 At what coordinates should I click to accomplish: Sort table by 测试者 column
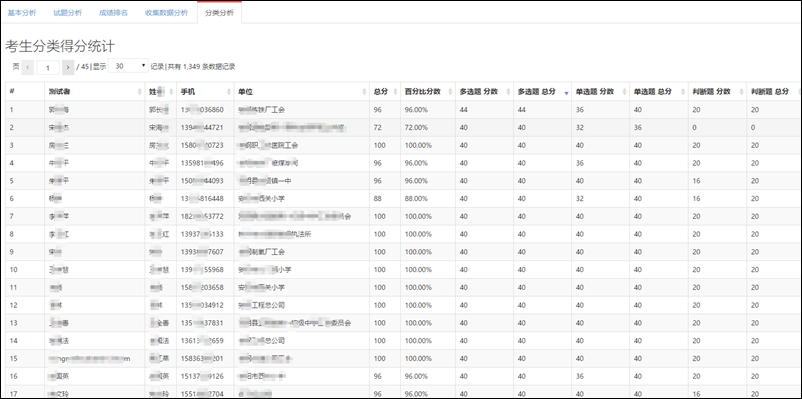click(94, 92)
